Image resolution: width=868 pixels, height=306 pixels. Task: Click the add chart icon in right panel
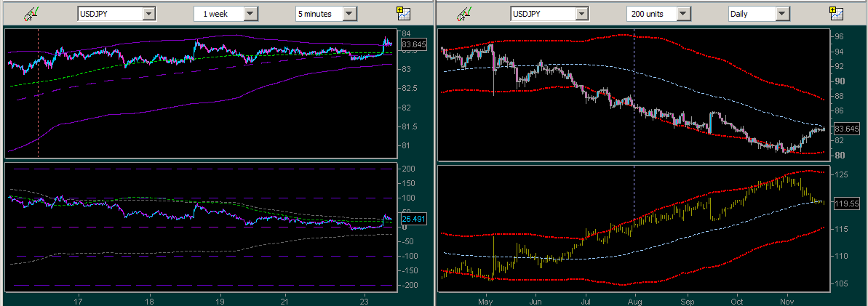[837, 13]
